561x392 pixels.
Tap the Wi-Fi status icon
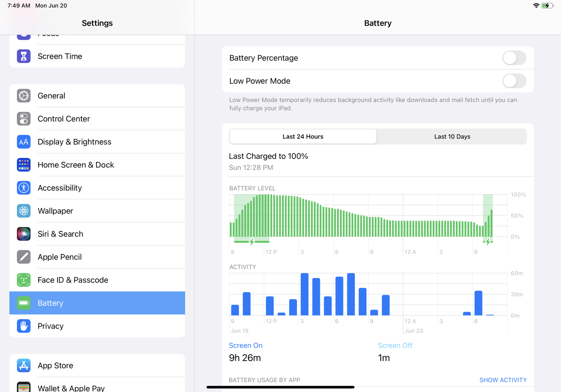pyautogui.click(x=536, y=6)
